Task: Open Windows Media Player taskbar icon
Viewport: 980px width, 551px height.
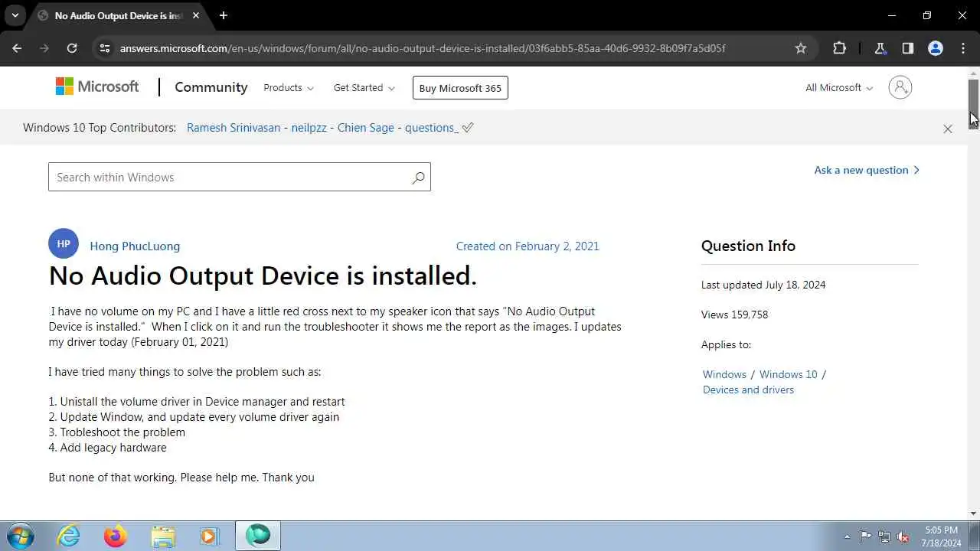Action: 209,536
